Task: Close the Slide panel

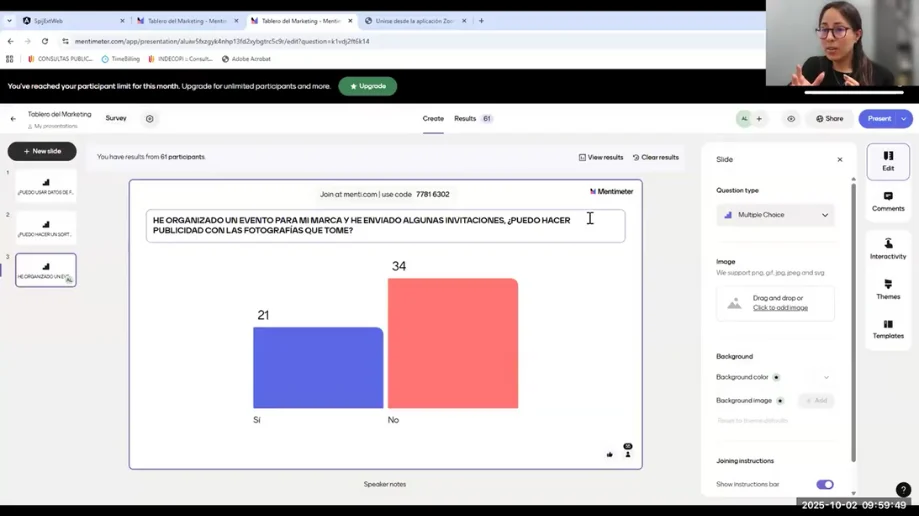Action: coord(839,160)
